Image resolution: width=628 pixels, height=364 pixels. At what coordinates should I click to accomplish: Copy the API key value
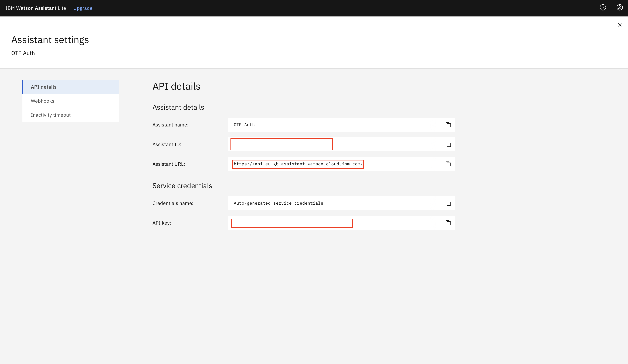pyautogui.click(x=448, y=223)
